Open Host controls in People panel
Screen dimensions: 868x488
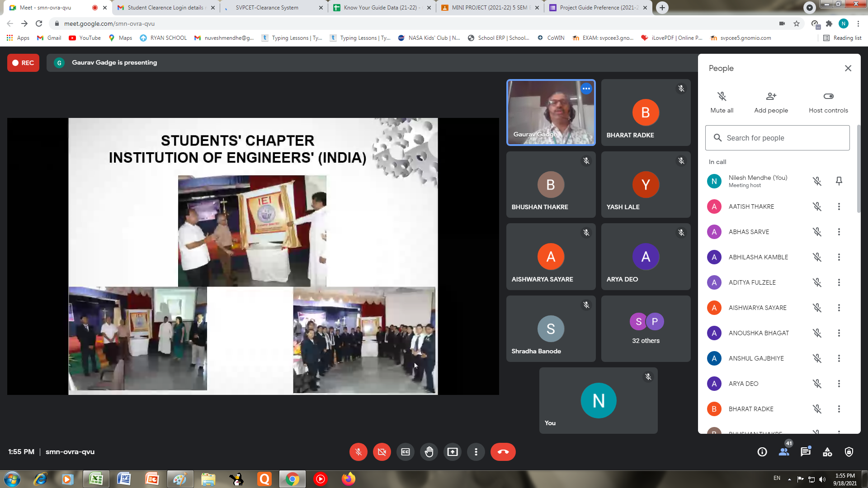pyautogui.click(x=828, y=102)
